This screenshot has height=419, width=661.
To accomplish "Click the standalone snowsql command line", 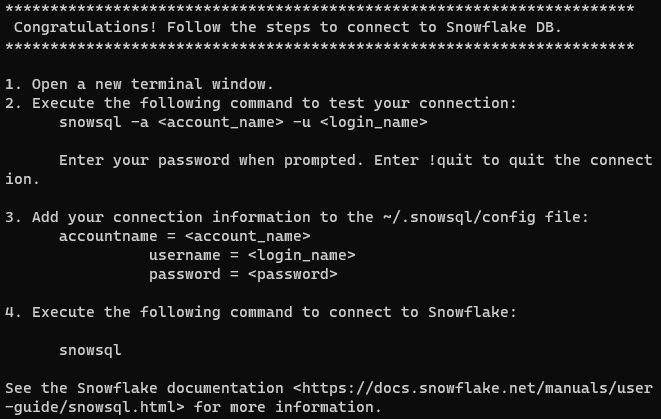I will (x=90, y=350).
